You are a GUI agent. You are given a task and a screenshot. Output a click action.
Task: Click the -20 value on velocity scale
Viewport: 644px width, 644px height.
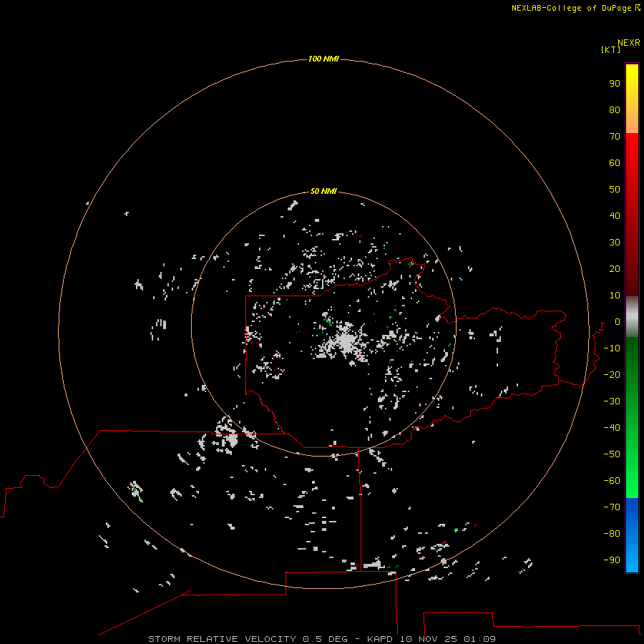pos(612,374)
